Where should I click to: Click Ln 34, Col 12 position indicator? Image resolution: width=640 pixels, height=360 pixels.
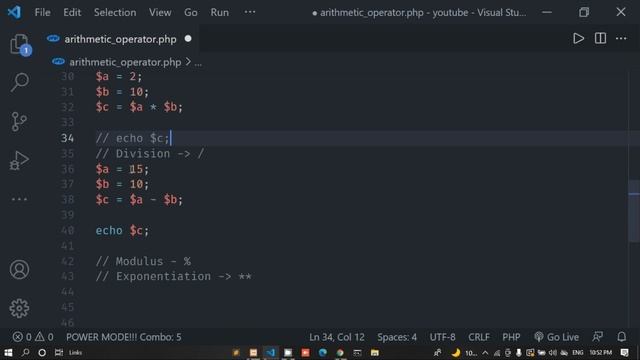(336, 337)
